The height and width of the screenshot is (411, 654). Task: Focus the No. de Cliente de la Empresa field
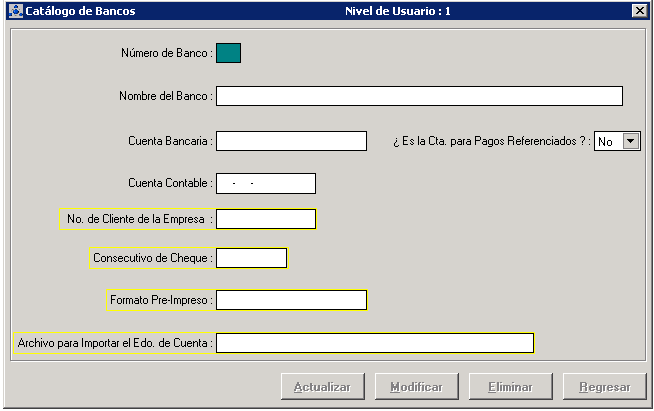click(x=266, y=219)
